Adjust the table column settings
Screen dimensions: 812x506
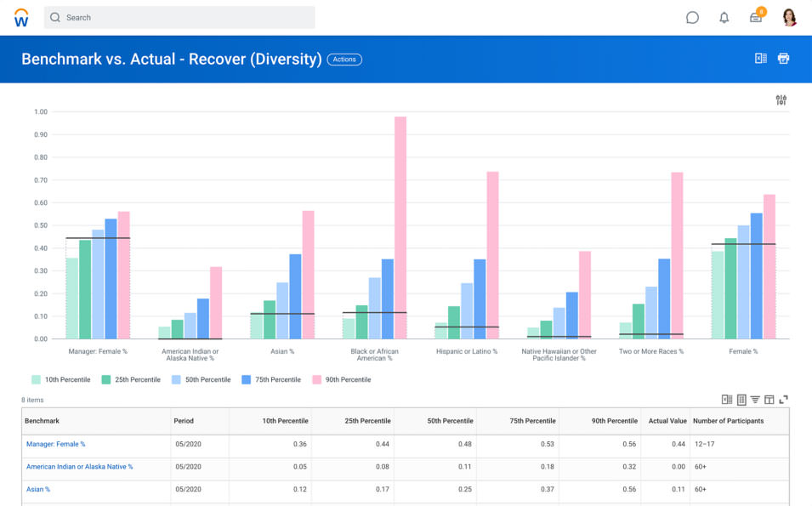[x=769, y=400]
